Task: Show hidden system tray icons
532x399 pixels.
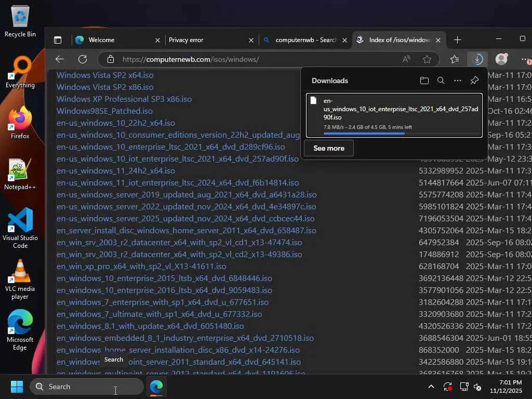Action: pyautogui.click(x=431, y=387)
